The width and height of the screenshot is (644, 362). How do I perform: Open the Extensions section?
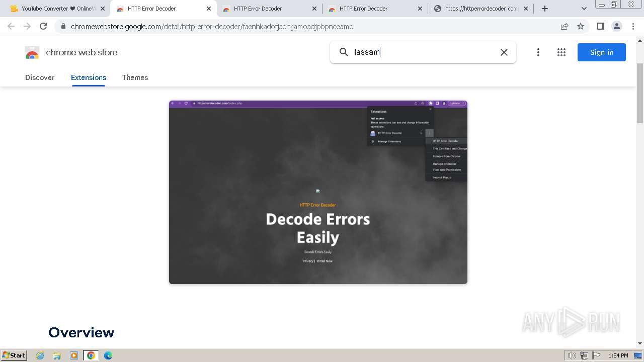tap(89, 77)
